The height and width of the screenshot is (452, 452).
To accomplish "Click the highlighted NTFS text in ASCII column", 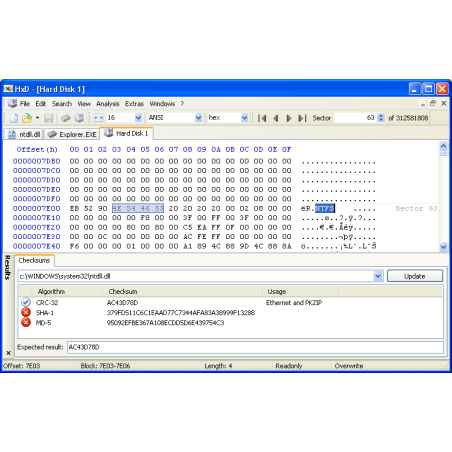I will pyautogui.click(x=325, y=208).
